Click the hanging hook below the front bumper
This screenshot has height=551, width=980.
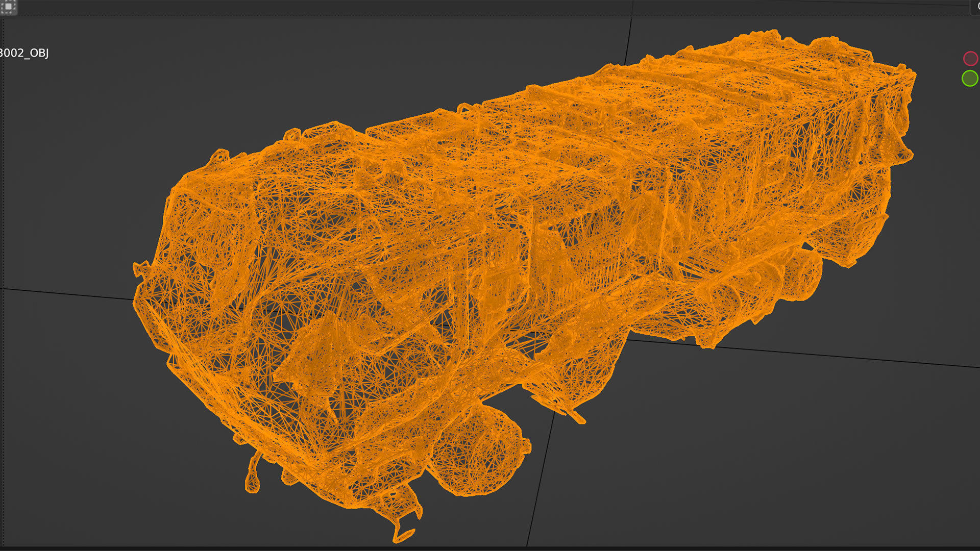coord(252,477)
